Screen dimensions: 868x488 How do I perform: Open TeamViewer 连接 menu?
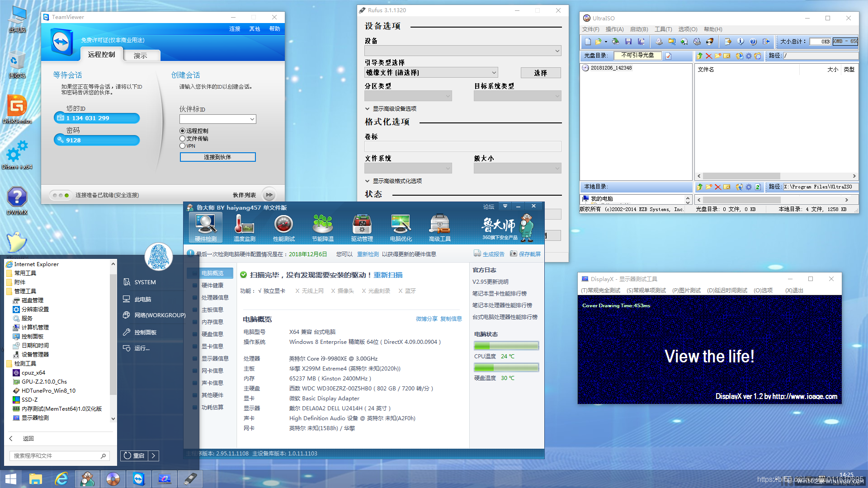235,28
